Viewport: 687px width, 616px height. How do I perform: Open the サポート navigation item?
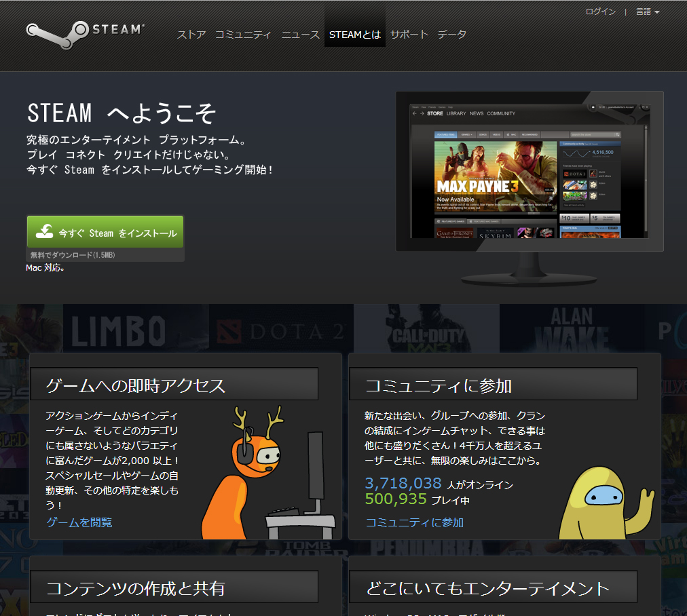(x=409, y=35)
